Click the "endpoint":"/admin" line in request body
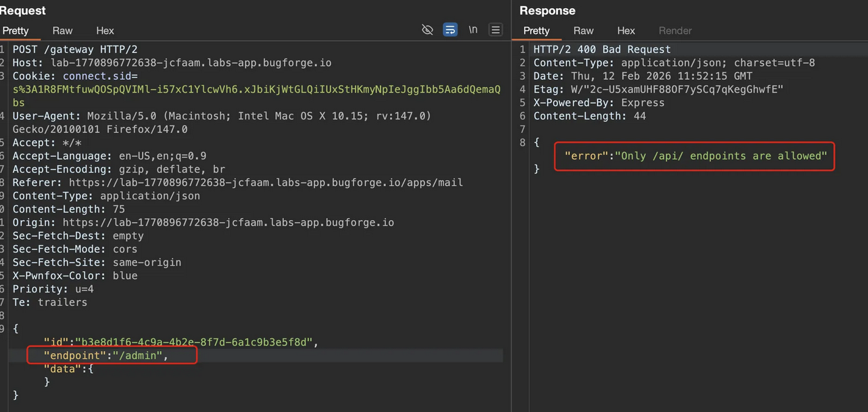Screen dimensions: 868x412 (x=106, y=355)
